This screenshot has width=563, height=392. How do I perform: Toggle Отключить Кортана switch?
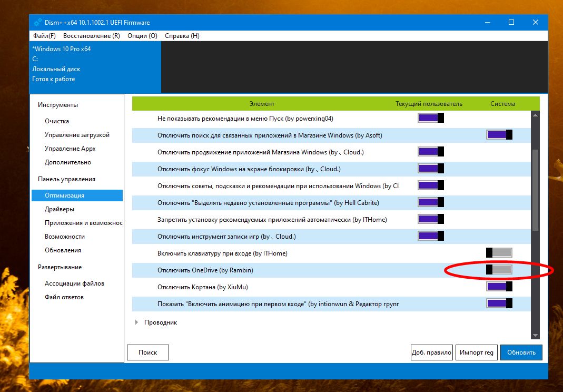point(499,287)
